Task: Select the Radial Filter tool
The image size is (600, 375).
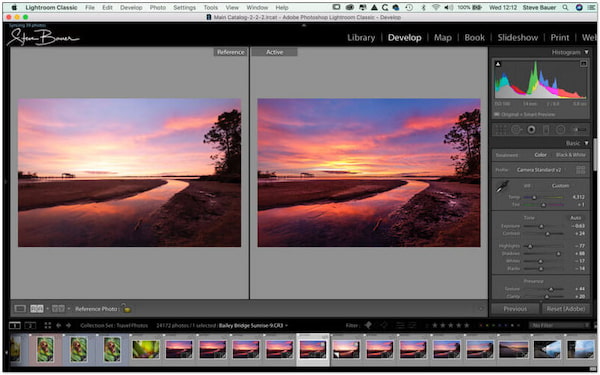Action: pyautogui.click(x=561, y=130)
